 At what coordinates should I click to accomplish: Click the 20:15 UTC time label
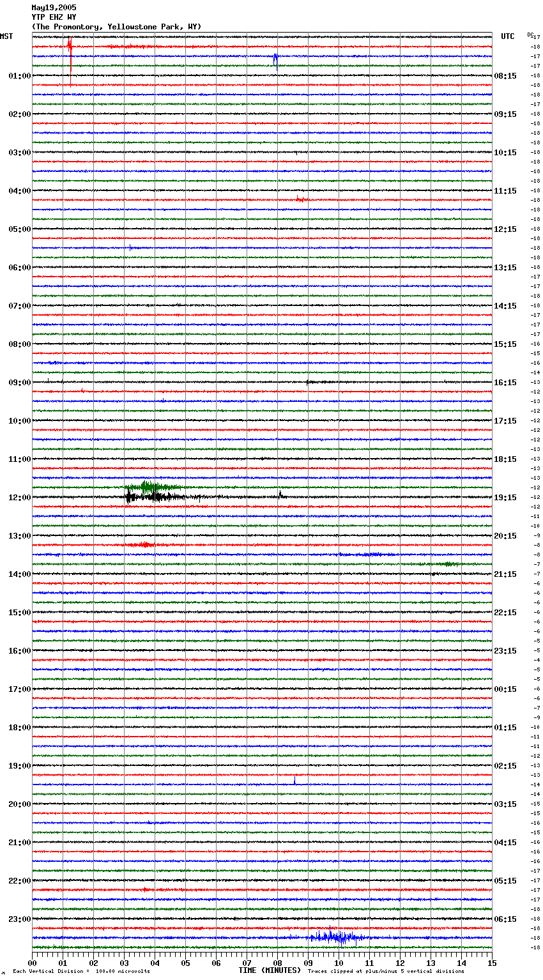coord(505,536)
